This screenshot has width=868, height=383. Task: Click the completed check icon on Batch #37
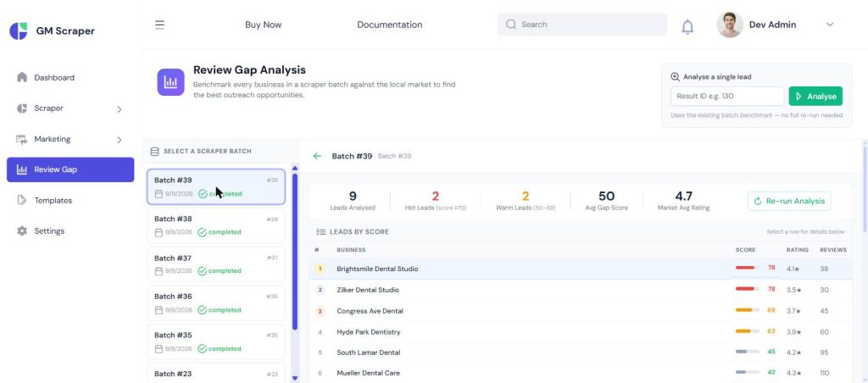(x=202, y=271)
